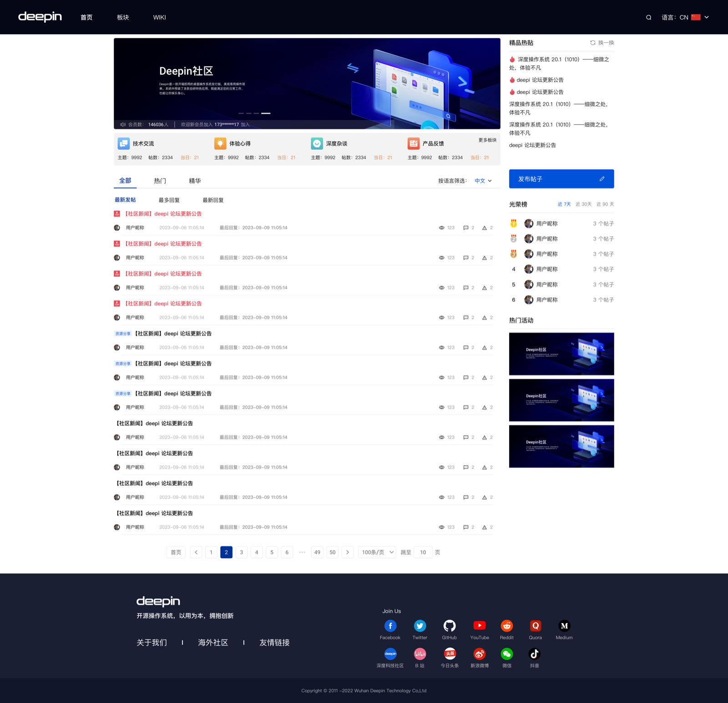Screen dimensions: 728x703
Task: Open the 体验心得 board icon
Action: point(220,143)
